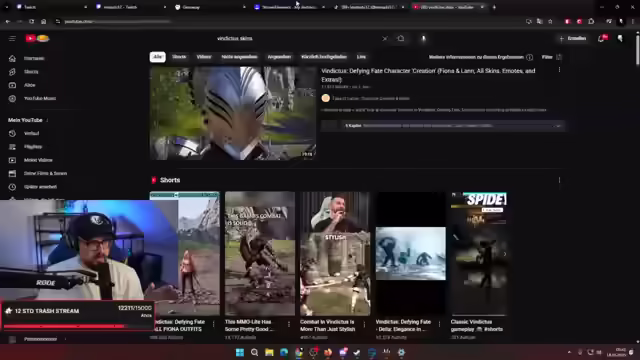Viewport: 640px width, 360px height.
Task: Expand the Kapitel chapters row chevron
Action: coord(558,126)
